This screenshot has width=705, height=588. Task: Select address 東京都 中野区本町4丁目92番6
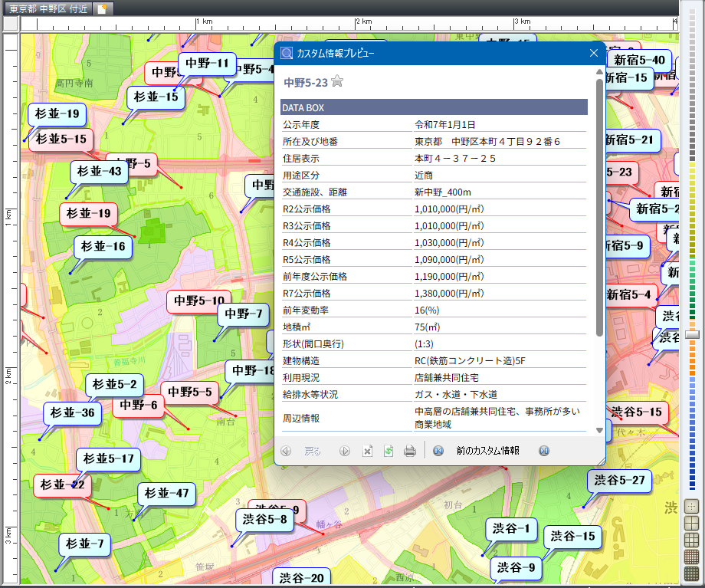click(x=487, y=142)
